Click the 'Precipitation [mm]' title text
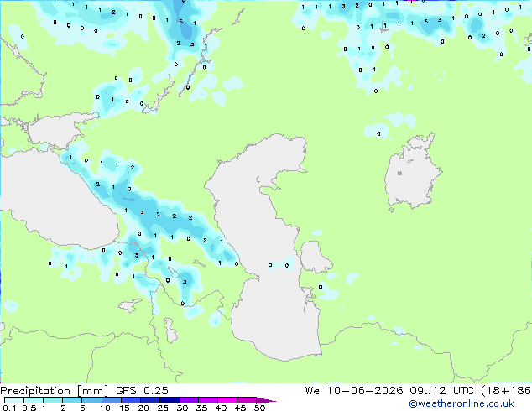This screenshot has width=532, height=411. click(55, 391)
